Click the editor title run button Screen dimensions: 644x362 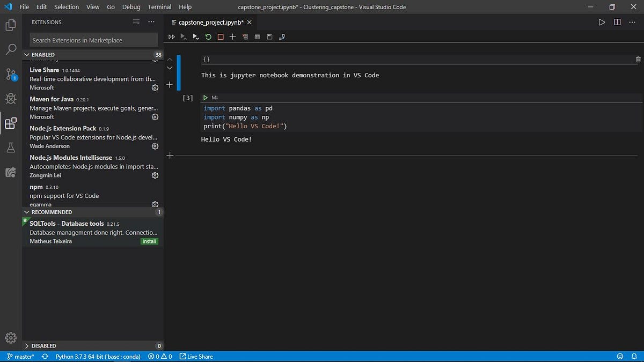pyautogui.click(x=602, y=22)
